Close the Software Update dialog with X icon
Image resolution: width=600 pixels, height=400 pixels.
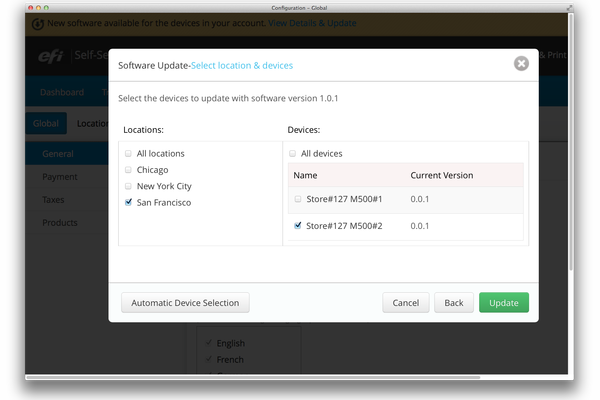[521, 64]
